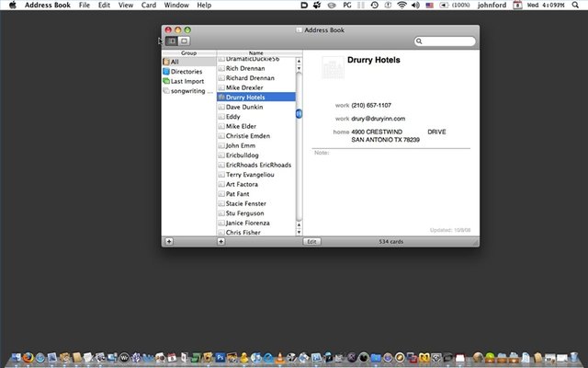Select Dave Dunkin contact

coord(256,107)
